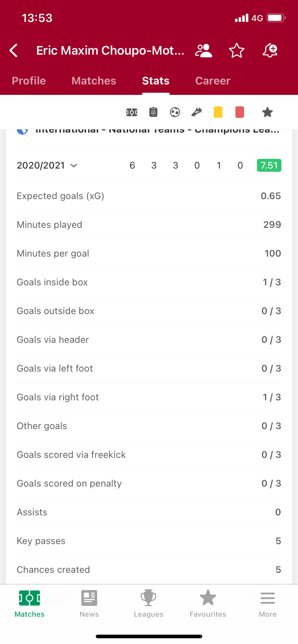This screenshot has height=644, width=298.
Task: Switch to the Profile tab
Action: pos(29,81)
